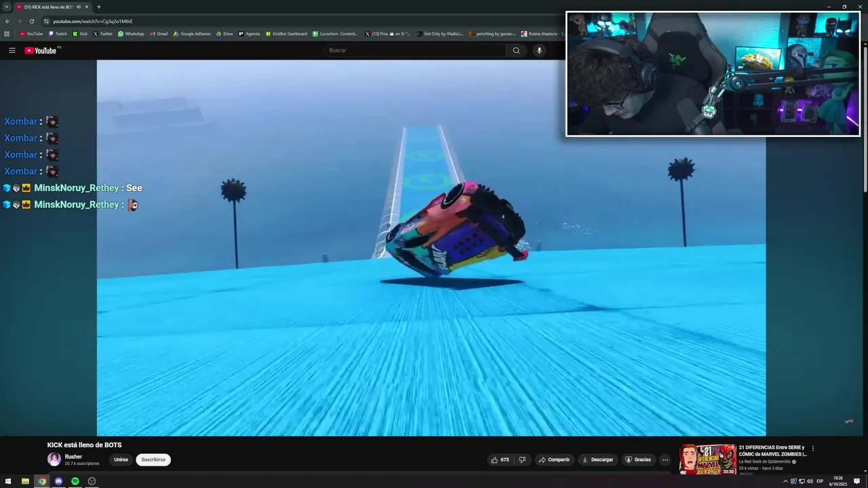
Task: View site information icon in address bar
Action: 46,21
